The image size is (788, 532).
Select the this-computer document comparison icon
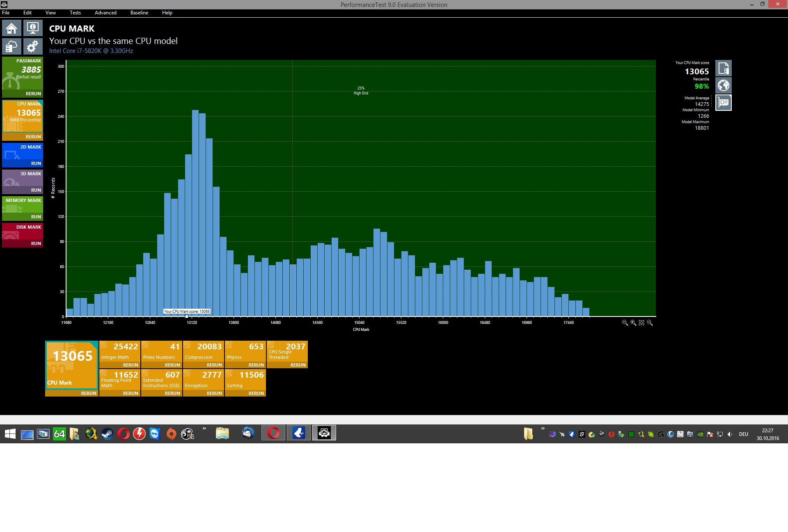point(724,68)
